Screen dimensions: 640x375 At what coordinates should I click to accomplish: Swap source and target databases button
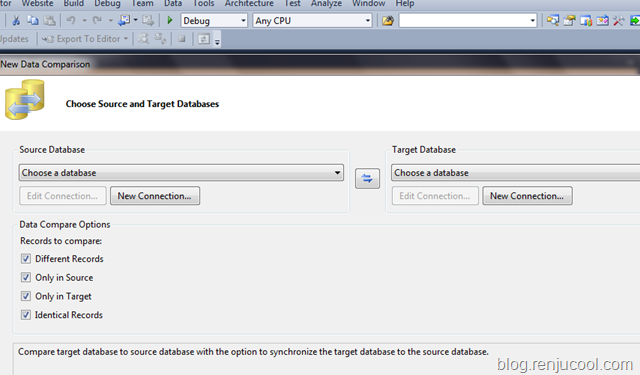(x=367, y=178)
